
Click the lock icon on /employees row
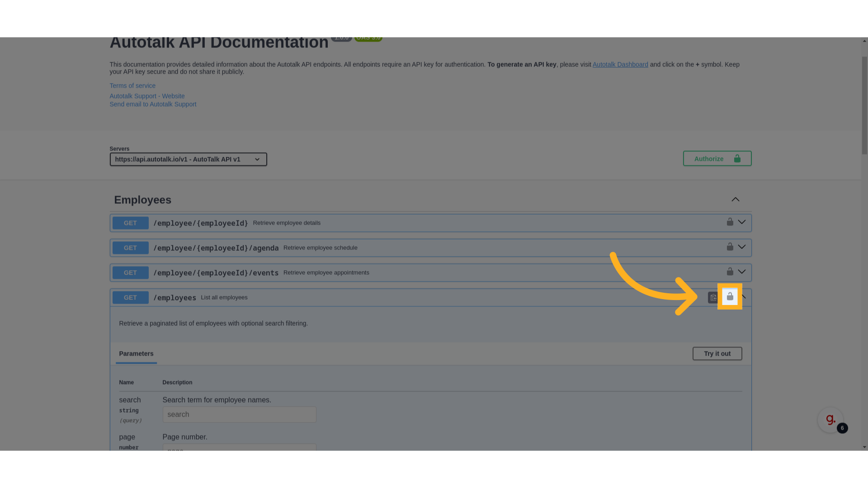(x=730, y=297)
